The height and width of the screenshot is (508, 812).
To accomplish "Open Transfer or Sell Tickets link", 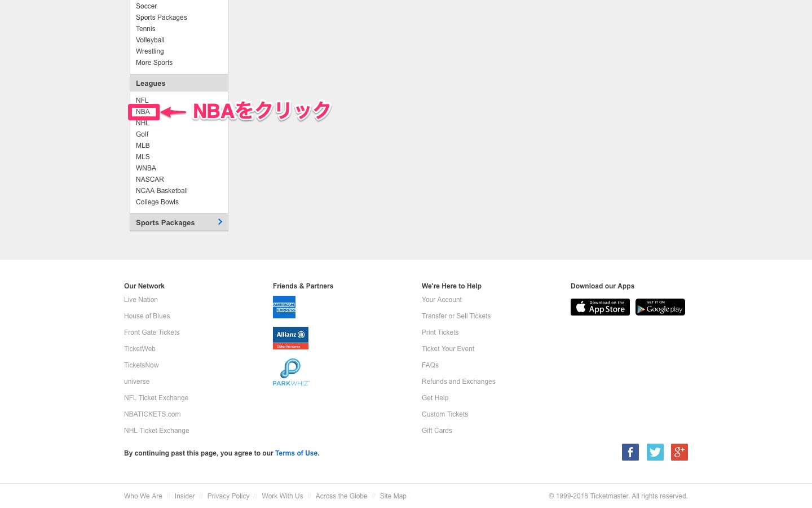I will (456, 316).
